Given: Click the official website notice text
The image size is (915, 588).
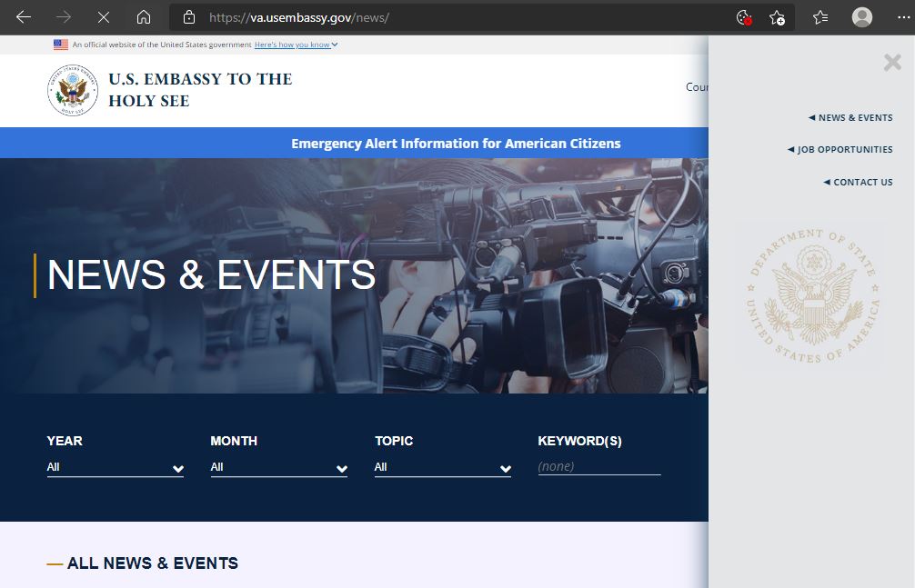Looking at the screenshot, I should coord(162,45).
